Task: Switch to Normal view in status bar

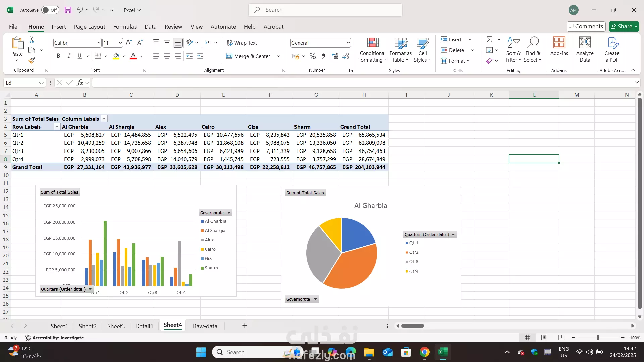Action: tap(528, 338)
